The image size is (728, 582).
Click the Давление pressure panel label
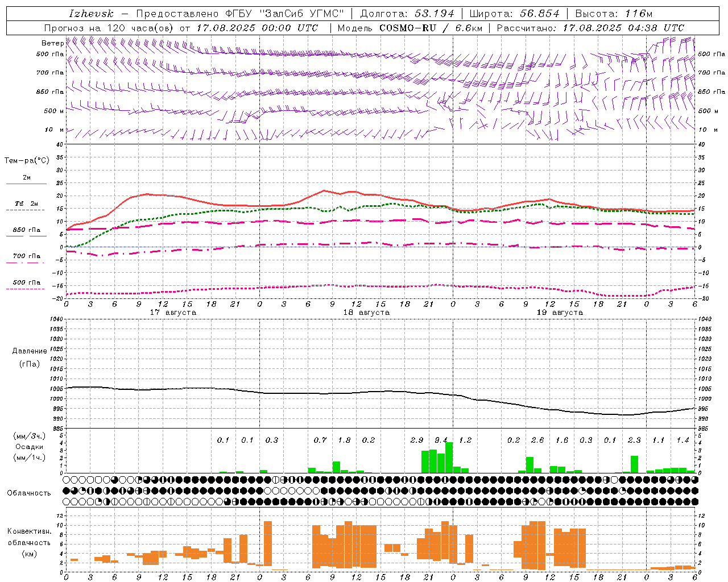point(30,351)
